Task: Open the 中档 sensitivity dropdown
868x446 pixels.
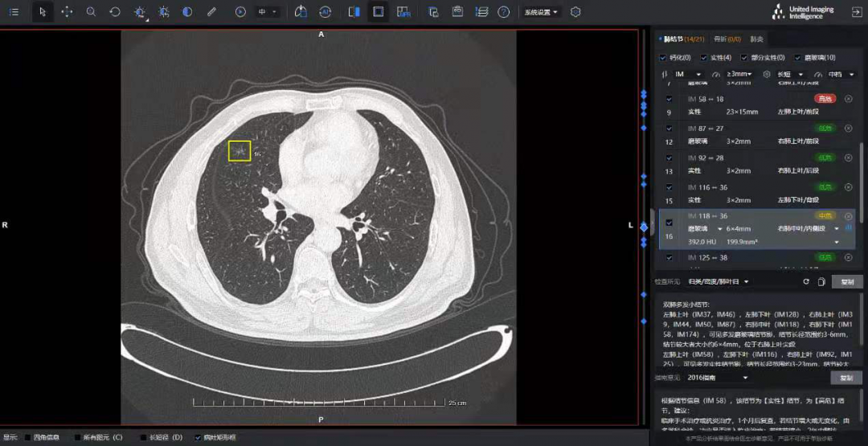Action: click(x=841, y=74)
